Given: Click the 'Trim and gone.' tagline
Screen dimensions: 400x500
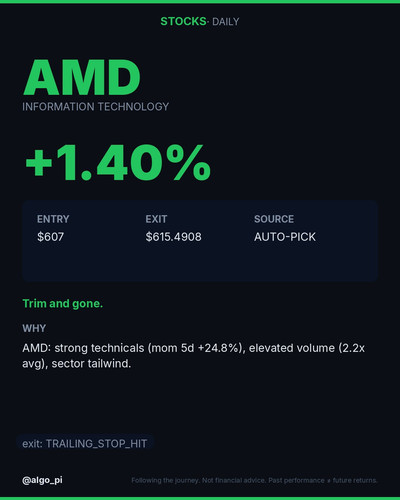Looking at the screenshot, I should click(x=63, y=304).
